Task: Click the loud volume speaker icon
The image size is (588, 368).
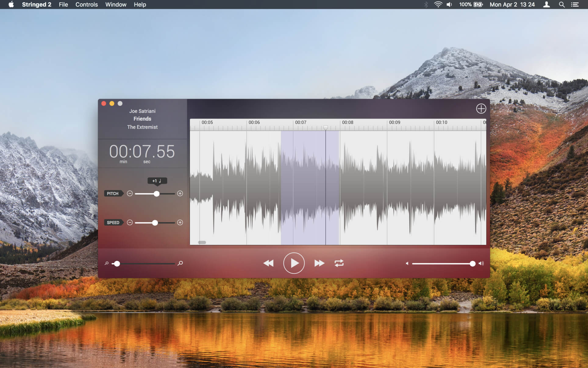Action: [481, 263]
